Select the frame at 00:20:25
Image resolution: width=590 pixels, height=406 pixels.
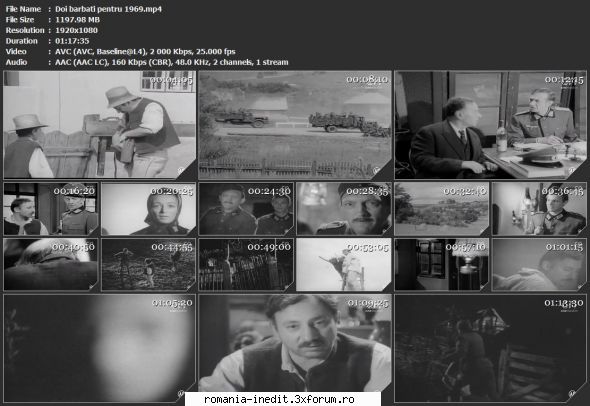coord(149,209)
